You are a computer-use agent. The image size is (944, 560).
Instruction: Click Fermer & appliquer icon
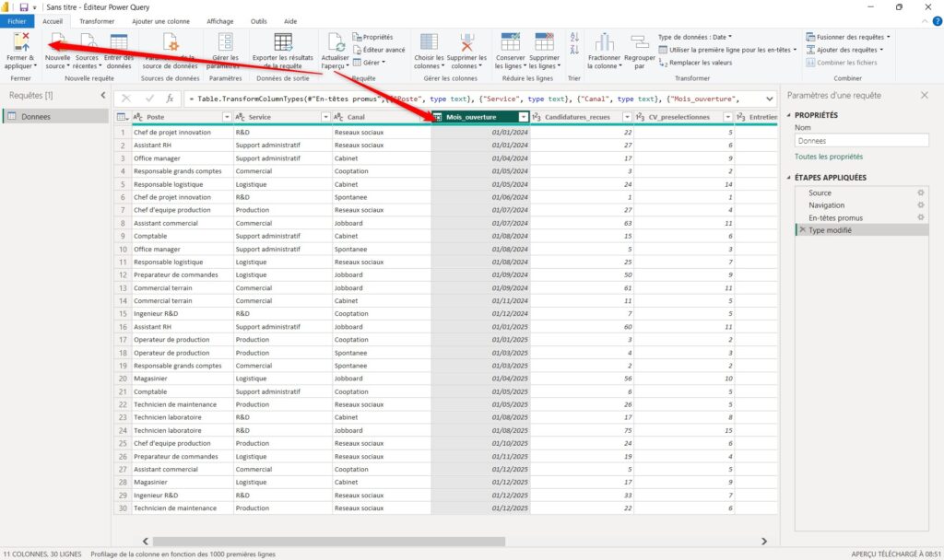coord(21,41)
